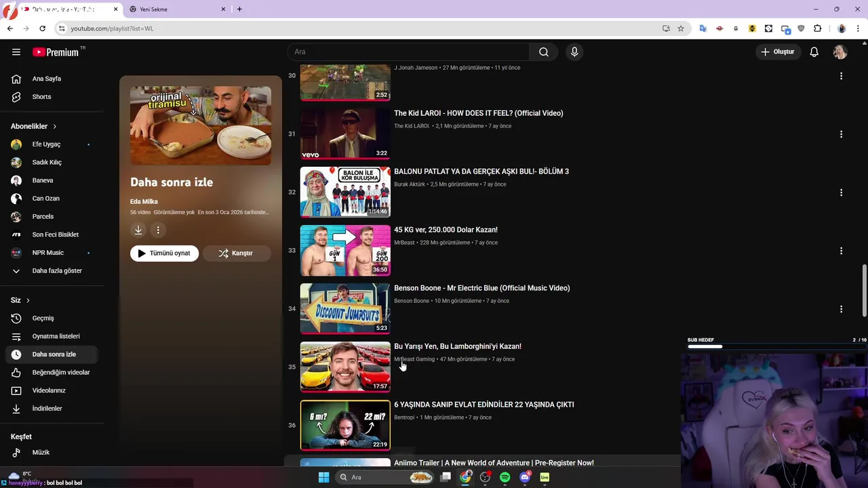This screenshot has width=868, height=488.
Task: Open options for 45 KG ver video
Action: coord(841,251)
